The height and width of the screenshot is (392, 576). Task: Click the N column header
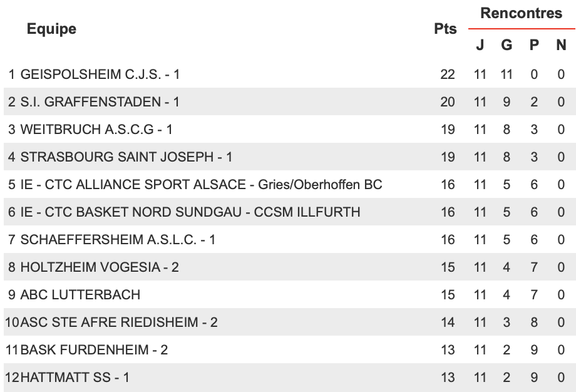[x=561, y=45]
